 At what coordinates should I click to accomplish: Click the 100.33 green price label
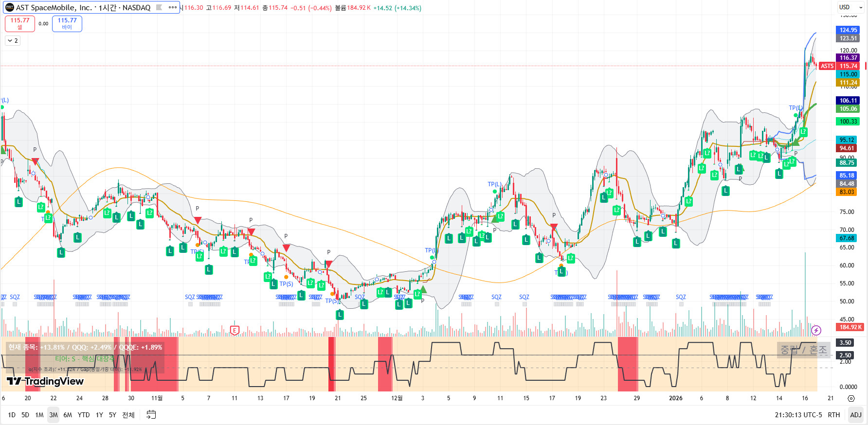tap(848, 122)
